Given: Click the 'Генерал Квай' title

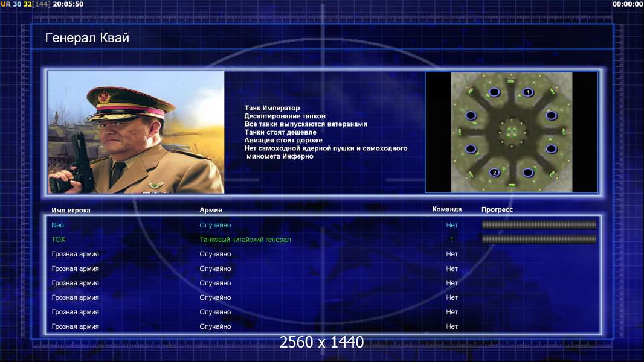Looking at the screenshot, I should [87, 38].
